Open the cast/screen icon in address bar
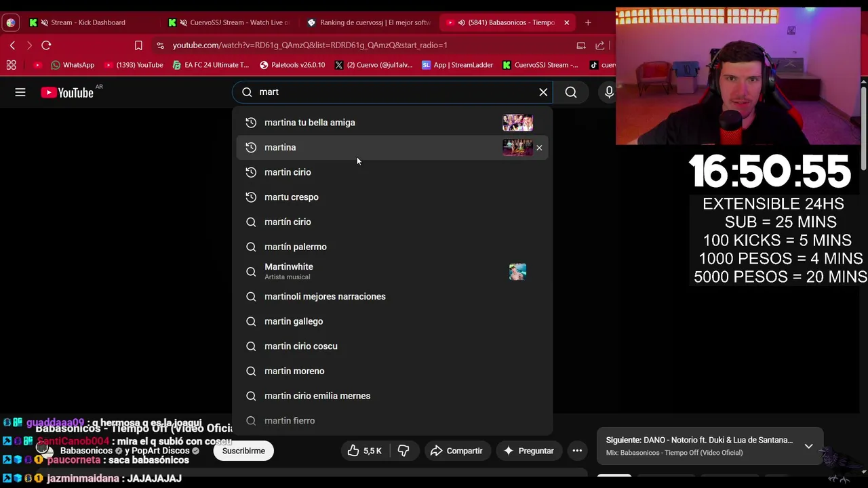Screen dimensions: 868x488 coord(581,45)
